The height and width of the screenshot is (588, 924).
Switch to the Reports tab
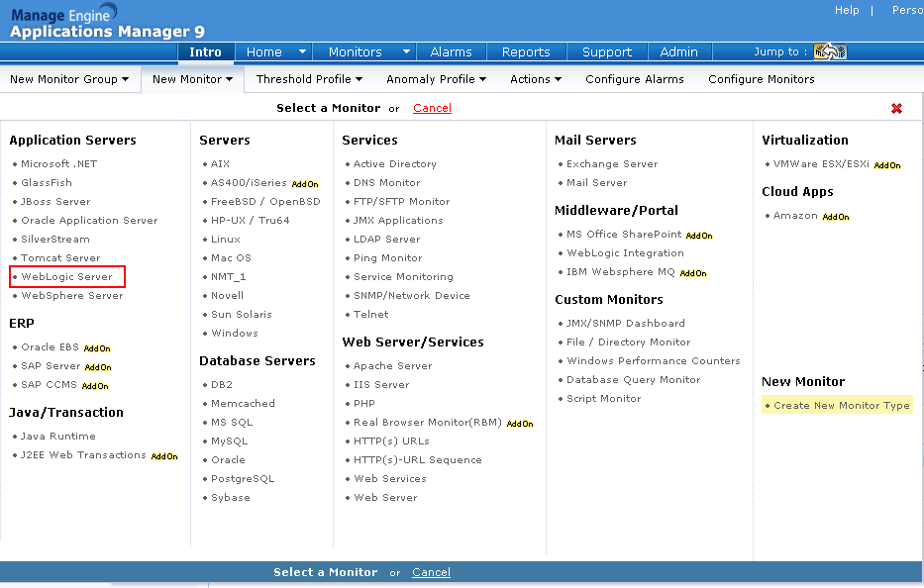click(526, 52)
